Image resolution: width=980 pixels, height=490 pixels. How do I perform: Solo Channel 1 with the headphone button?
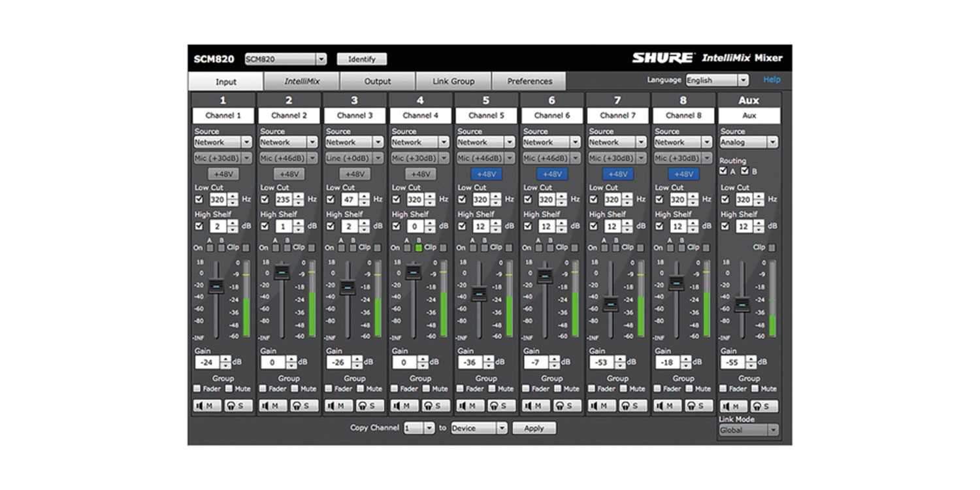tap(238, 406)
